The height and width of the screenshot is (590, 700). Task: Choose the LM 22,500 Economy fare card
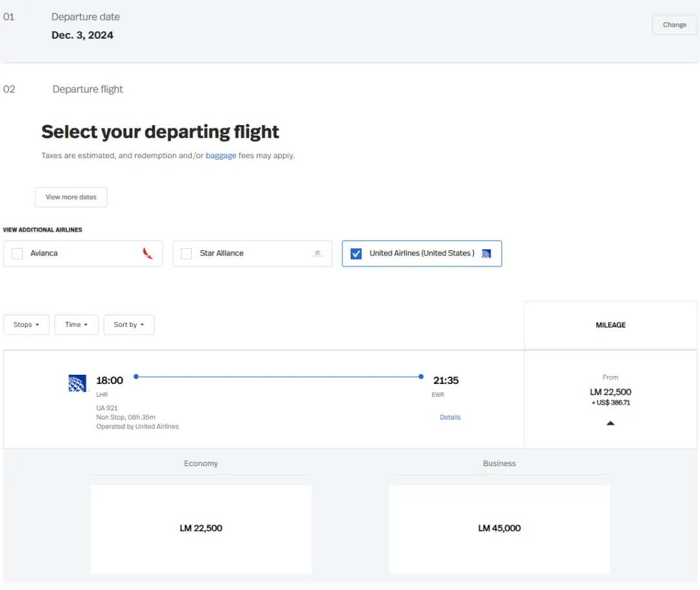coord(201,528)
